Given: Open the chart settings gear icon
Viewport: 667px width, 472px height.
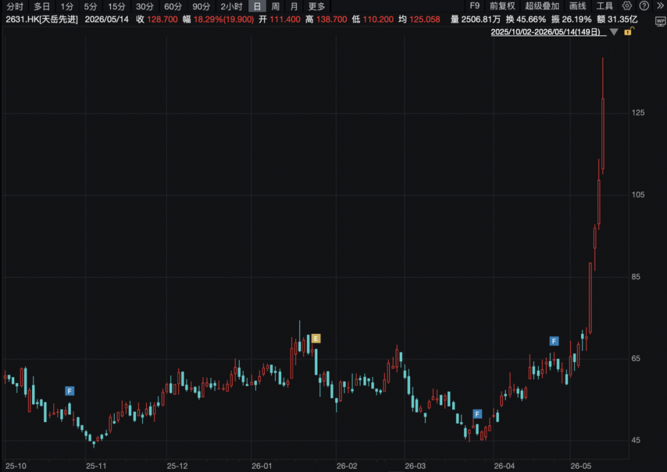Looking at the screenshot, I should (x=627, y=6).
